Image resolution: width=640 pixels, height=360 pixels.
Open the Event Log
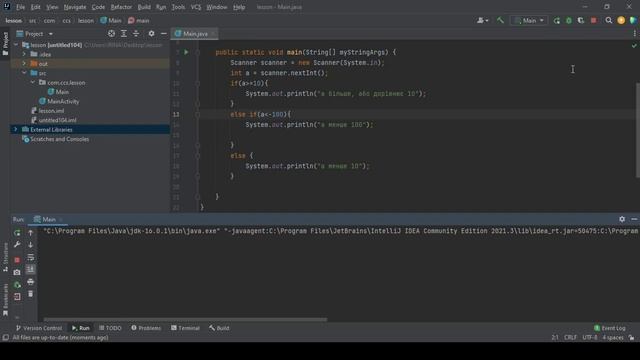tap(610, 328)
